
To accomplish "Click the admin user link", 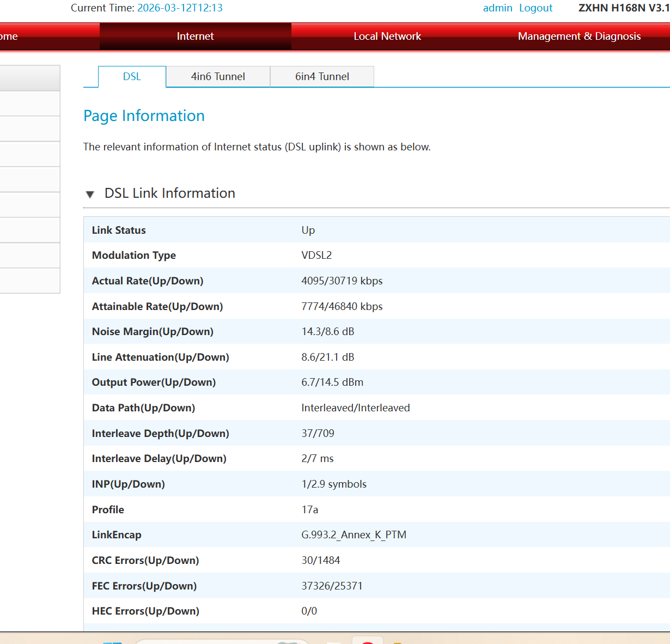I will (498, 8).
